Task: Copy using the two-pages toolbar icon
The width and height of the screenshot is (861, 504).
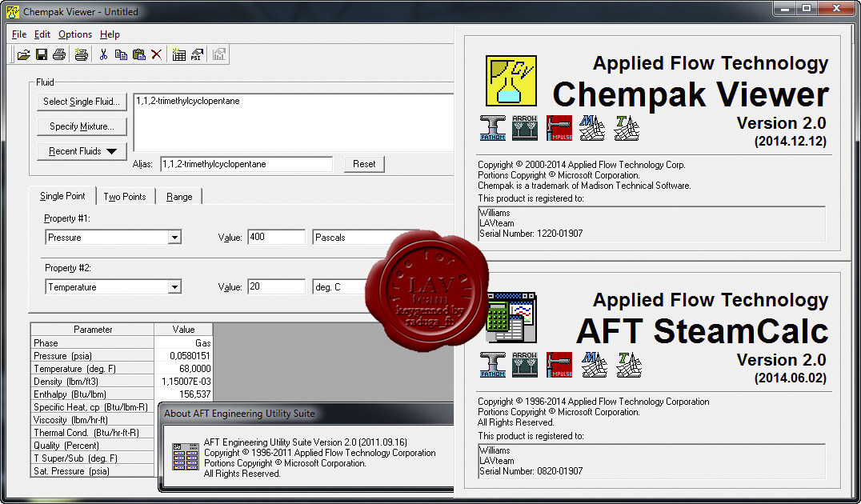Action: coord(121,54)
